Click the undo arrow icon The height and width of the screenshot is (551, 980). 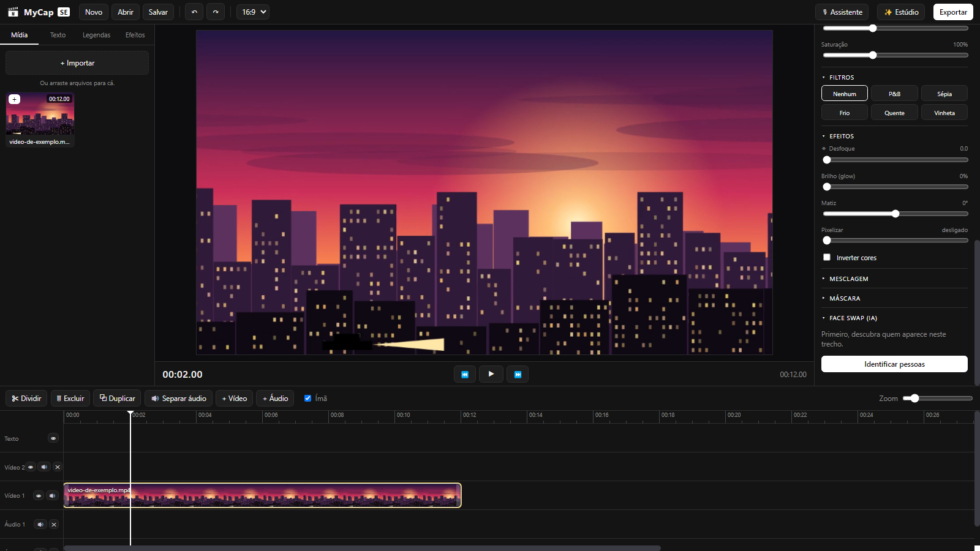pyautogui.click(x=194, y=12)
